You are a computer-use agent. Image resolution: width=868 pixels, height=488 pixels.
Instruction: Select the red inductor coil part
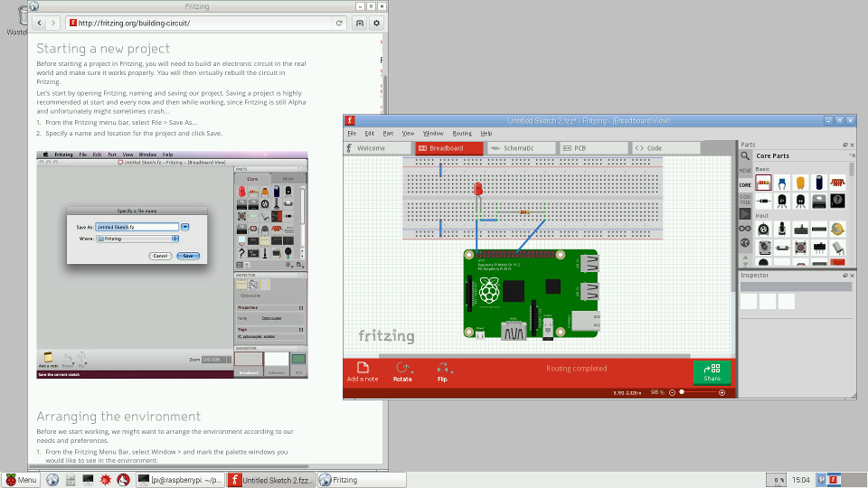click(x=837, y=183)
